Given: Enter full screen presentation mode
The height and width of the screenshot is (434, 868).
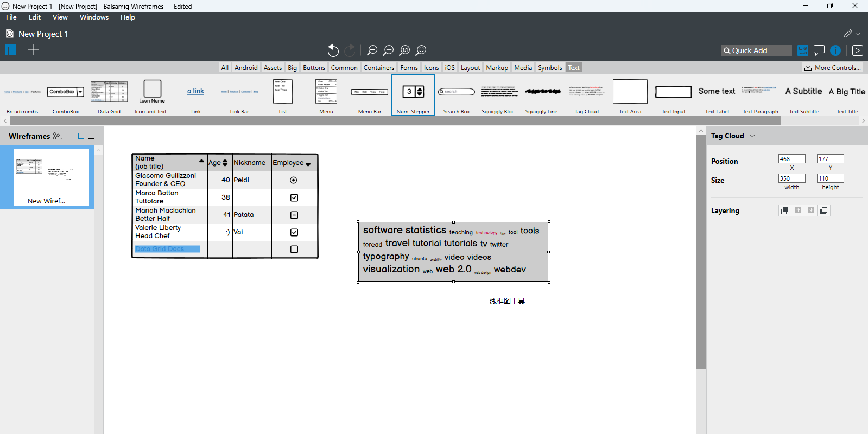Looking at the screenshot, I should coord(858,50).
